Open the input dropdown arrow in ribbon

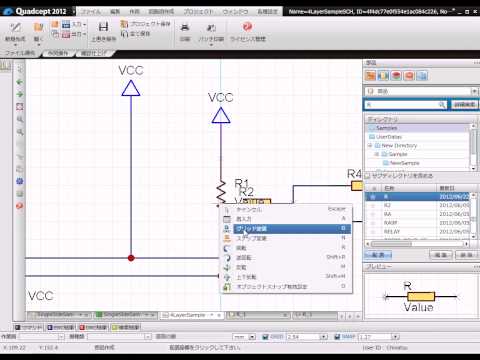pos(85,24)
